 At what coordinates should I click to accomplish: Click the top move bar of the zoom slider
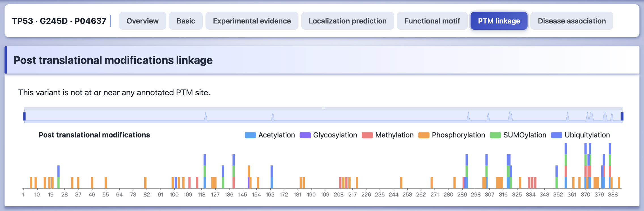(323, 108)
